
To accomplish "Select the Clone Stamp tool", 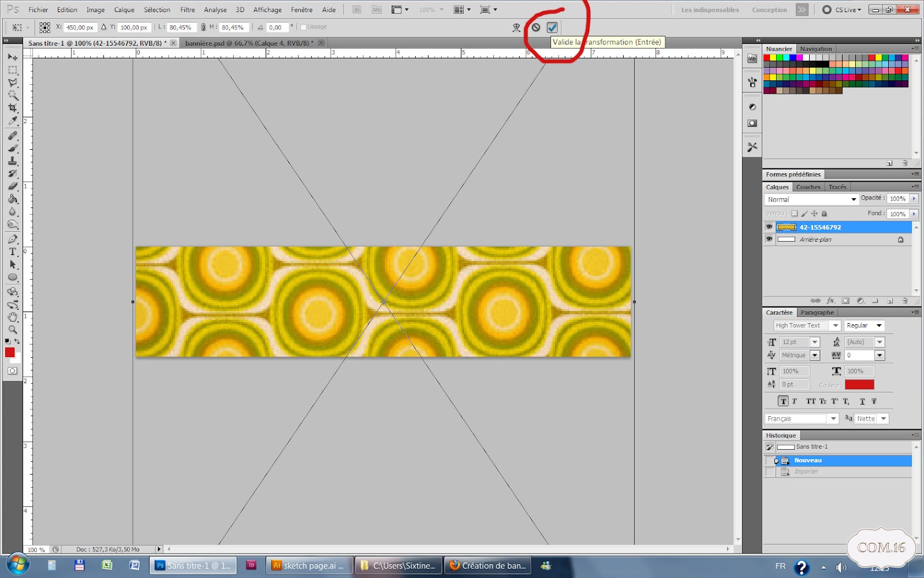I will 12,161.
